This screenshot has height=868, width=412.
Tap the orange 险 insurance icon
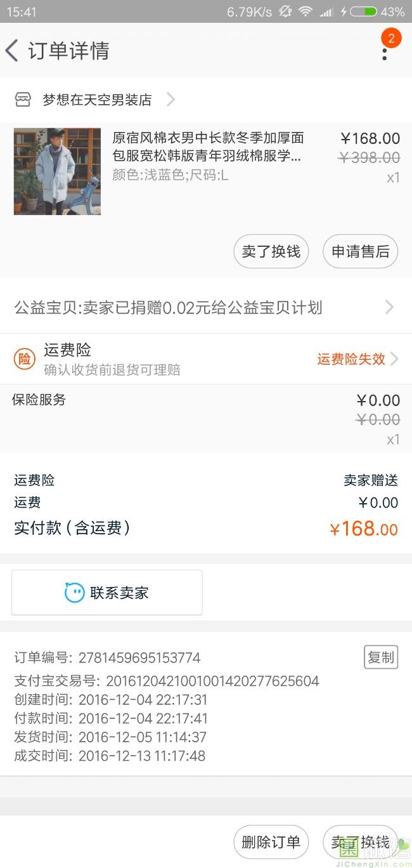(x=25, y=359)
